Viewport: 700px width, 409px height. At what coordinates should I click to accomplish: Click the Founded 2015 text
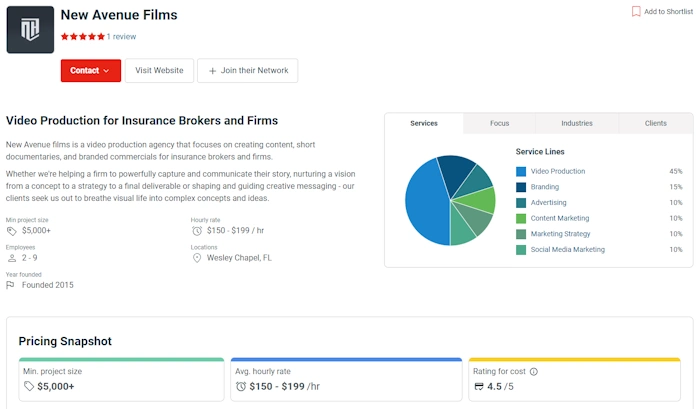(x=48, y=285)
